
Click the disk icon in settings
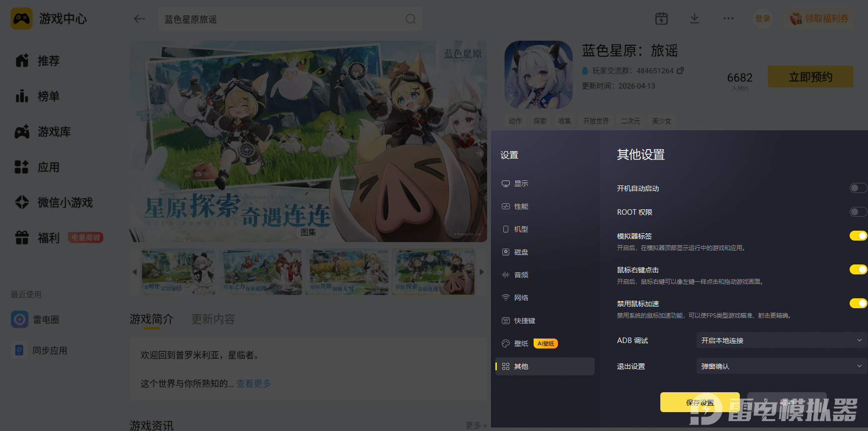click(506, 252)
